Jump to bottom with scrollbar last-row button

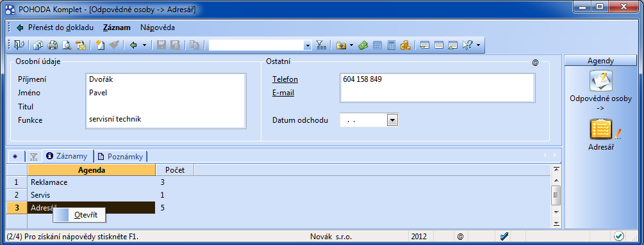click(556, 223)
